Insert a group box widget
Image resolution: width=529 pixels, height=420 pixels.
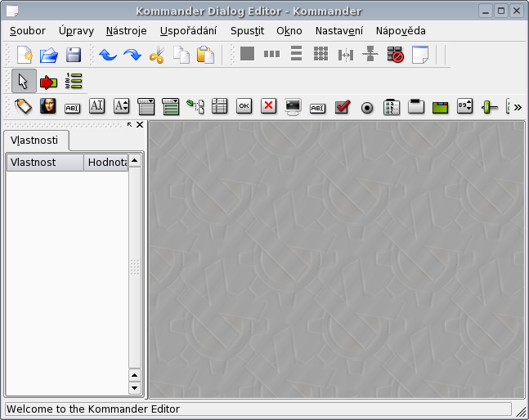click(416, 107)
